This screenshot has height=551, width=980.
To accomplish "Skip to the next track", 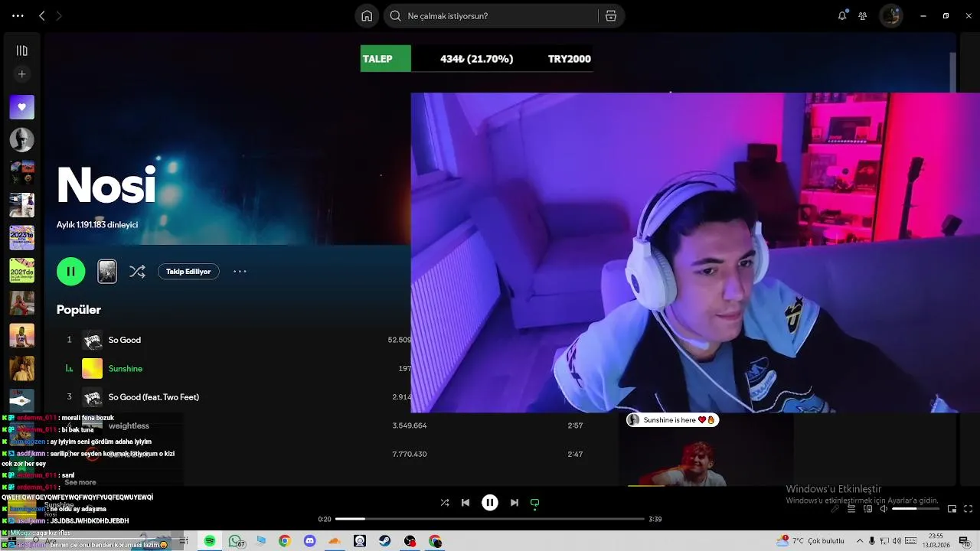I will tap(514, 503).
